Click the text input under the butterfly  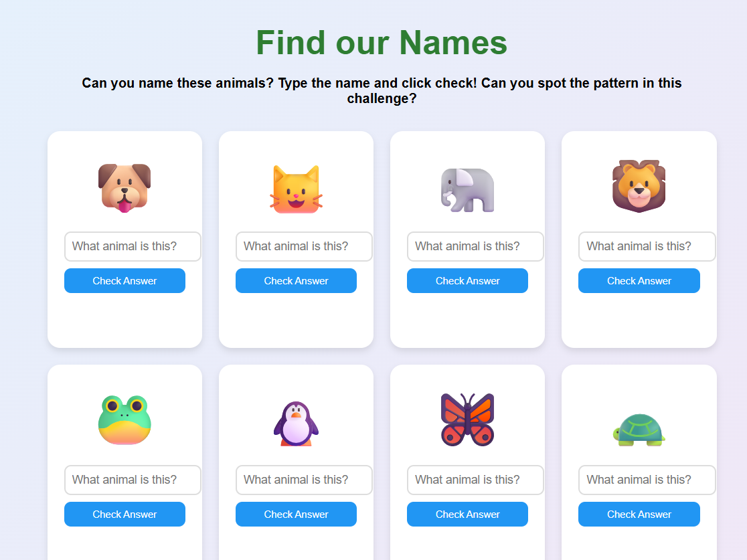(x=475, y=480)
